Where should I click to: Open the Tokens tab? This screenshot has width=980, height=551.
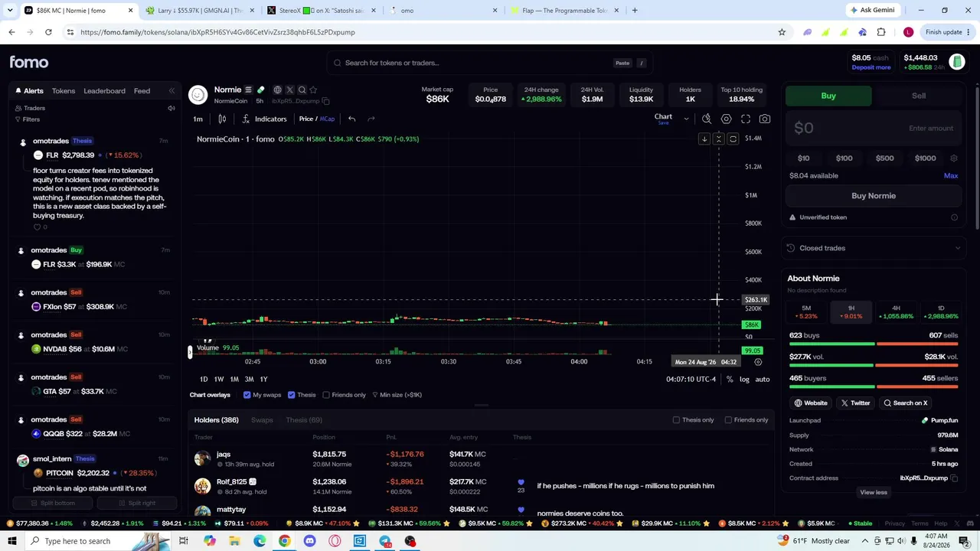click(64, 91)
